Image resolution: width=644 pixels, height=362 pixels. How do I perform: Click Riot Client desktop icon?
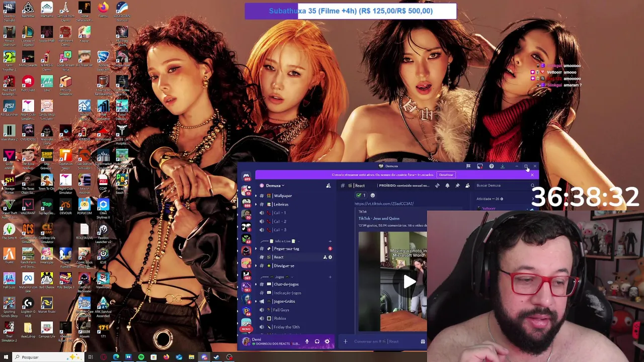coord(28,84)
